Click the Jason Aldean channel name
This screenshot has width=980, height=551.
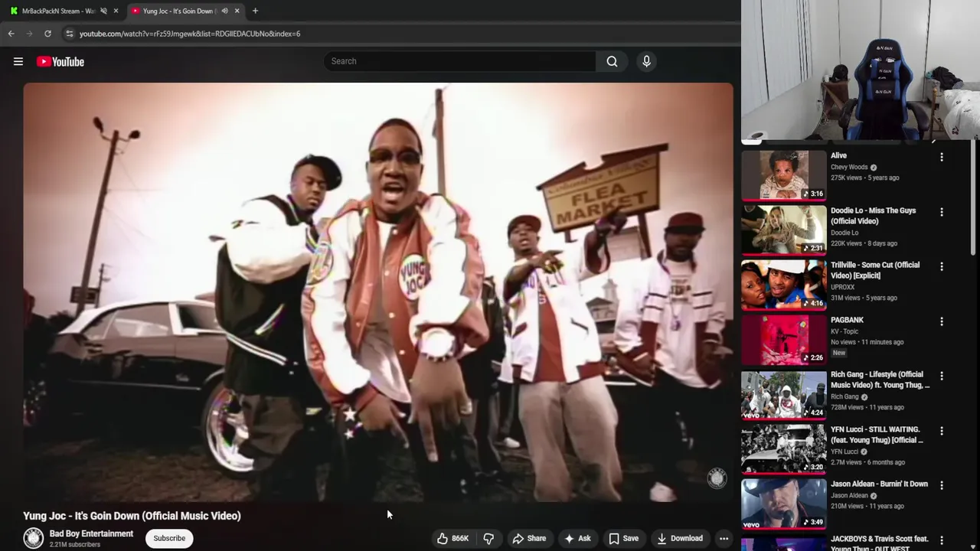pos(849,496)
